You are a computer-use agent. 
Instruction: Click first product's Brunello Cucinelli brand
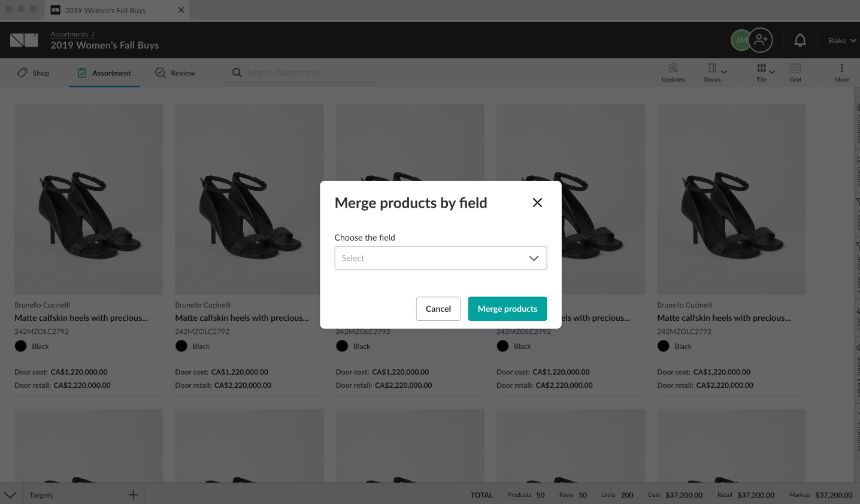42,305
